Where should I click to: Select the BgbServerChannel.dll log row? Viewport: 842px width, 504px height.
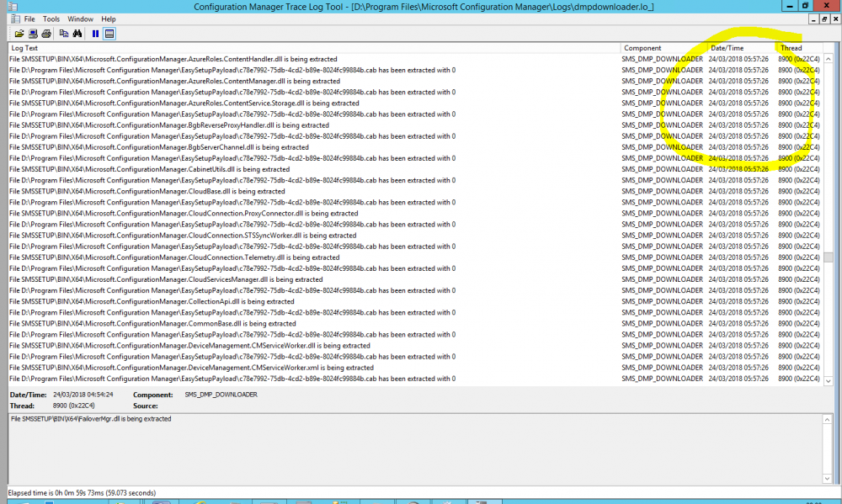414,147
